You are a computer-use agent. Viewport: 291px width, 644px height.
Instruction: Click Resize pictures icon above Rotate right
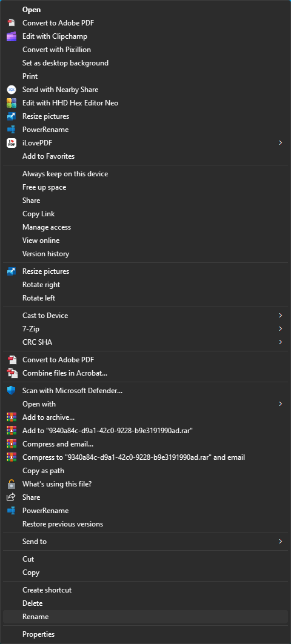[12, 271]
